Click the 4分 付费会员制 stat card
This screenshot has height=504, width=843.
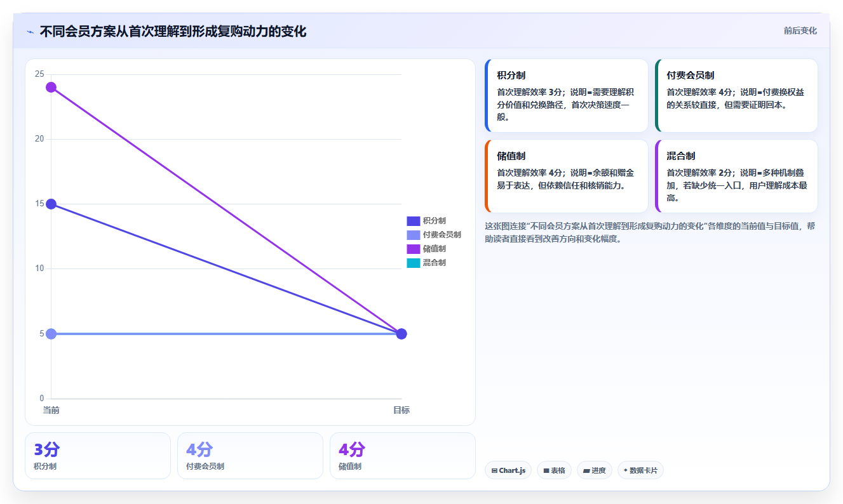pyautogui.click(x=250, y=456)
